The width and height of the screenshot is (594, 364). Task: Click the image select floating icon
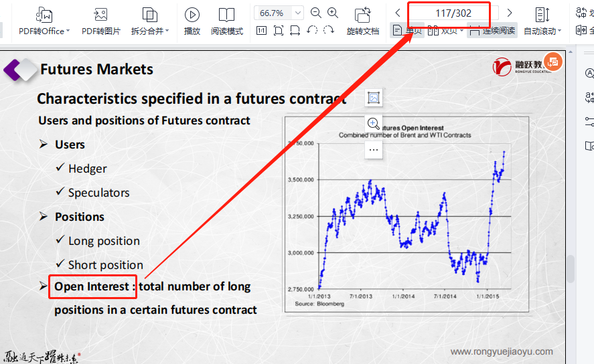pyautogui.click(x=374, y=98)
